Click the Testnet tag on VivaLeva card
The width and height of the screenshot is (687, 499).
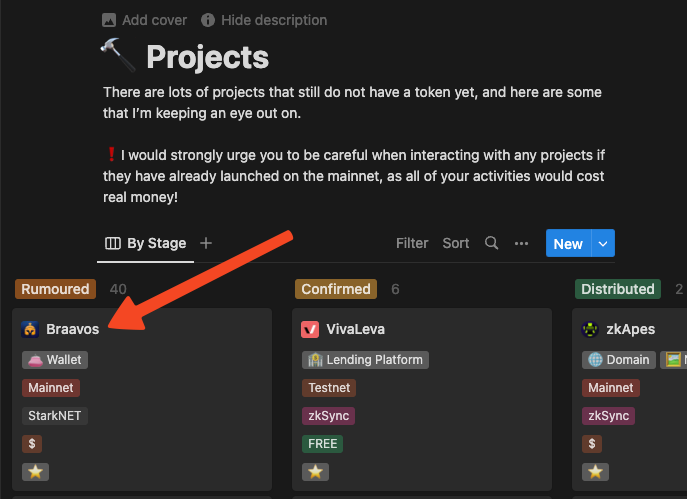tap(329, 388)
